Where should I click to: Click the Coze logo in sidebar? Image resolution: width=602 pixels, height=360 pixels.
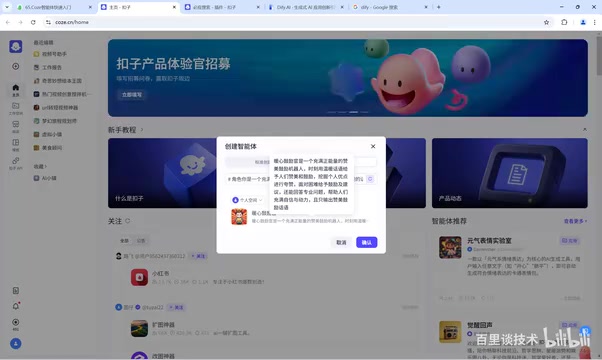coord(16,46)
